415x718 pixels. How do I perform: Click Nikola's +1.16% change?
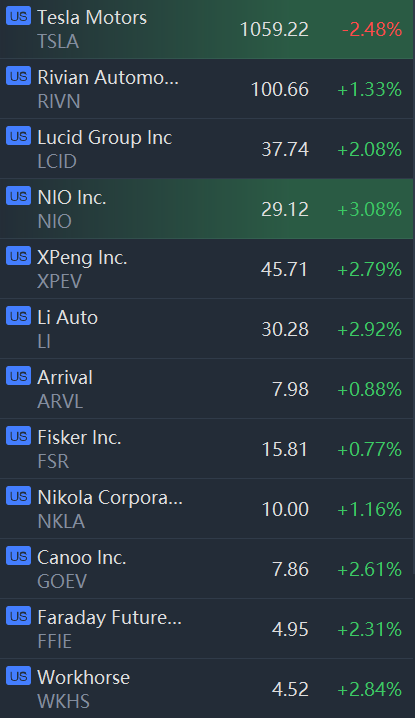370,510
